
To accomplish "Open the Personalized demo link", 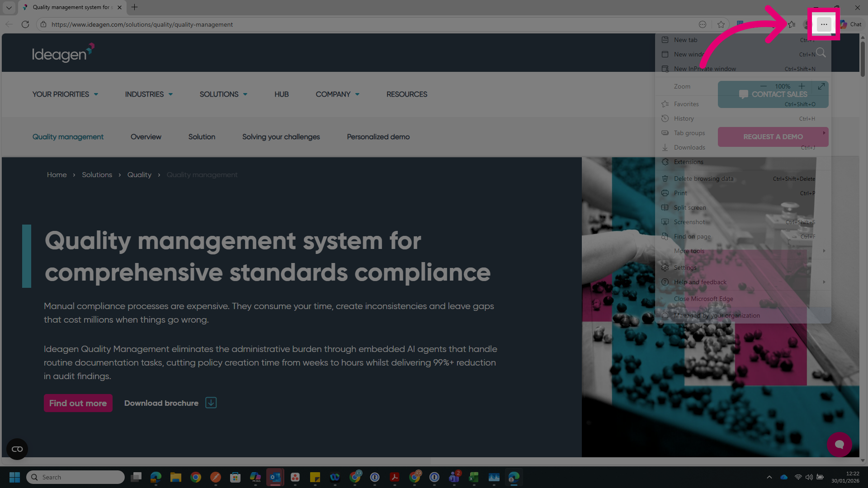I will [378, 137].
